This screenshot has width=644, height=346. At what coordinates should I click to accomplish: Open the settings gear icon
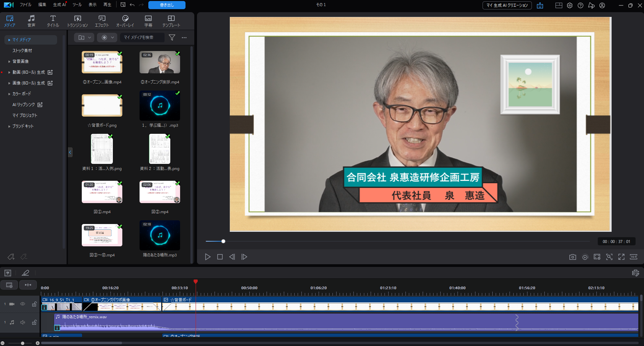click(x=570, y=5)
